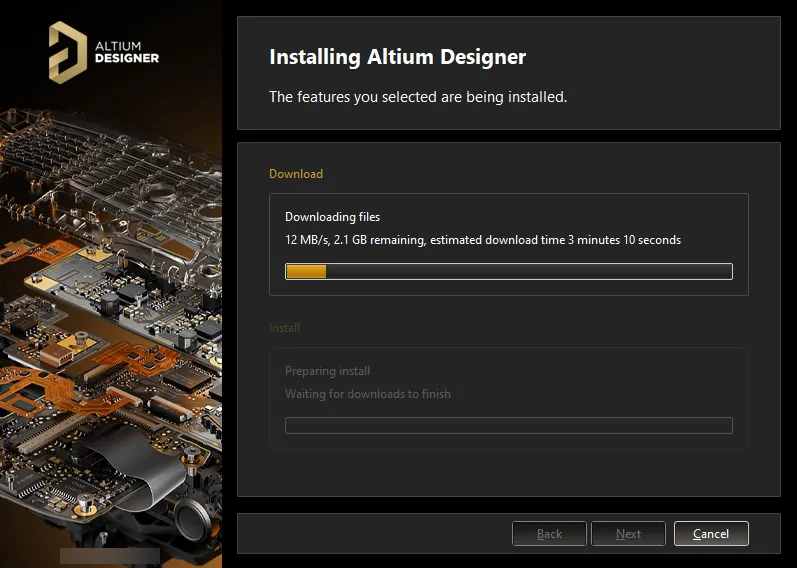Click the 'Download' section heading
797x568 pixels.
tap(296, 174)
